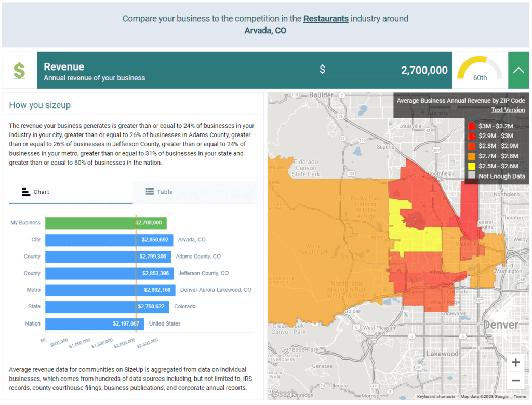The image size is (532, 405).
Task: Click the $2.8M - $2.9M legend swatch
Action: [472, 146]
